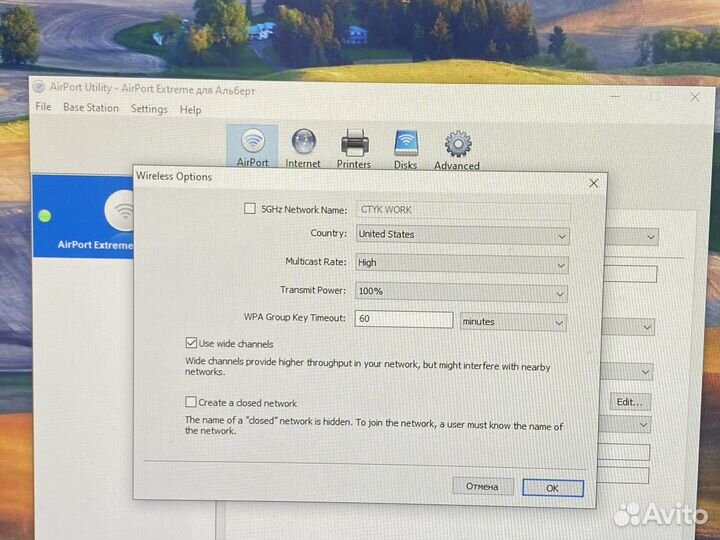
Task: Open the Advanced gear icon
Action: tap(457, 151)
